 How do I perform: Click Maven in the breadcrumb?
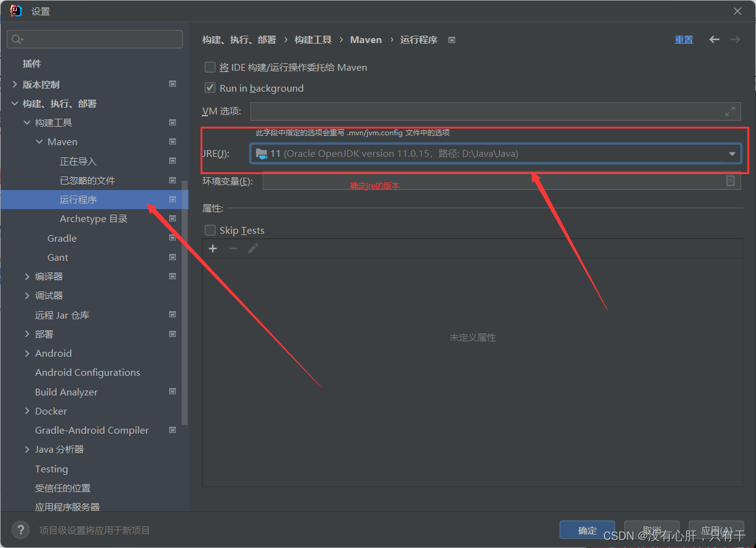click(x=366, y=39)
